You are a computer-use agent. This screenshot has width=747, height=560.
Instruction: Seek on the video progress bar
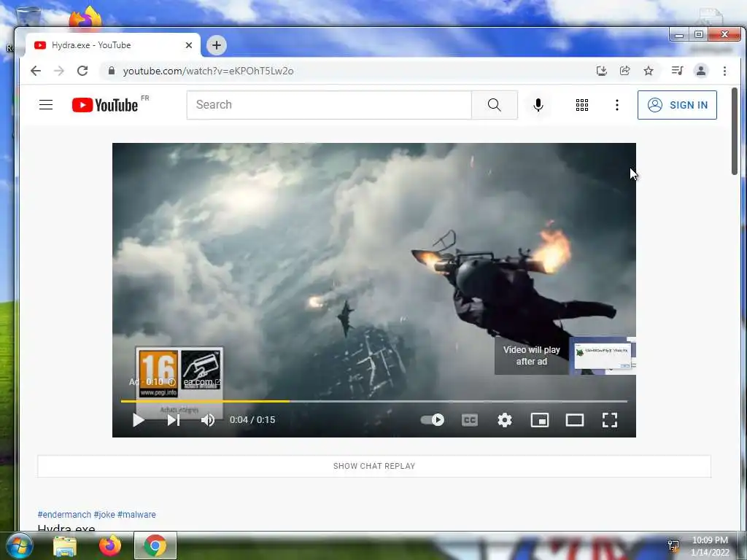(x=374, y=402)
